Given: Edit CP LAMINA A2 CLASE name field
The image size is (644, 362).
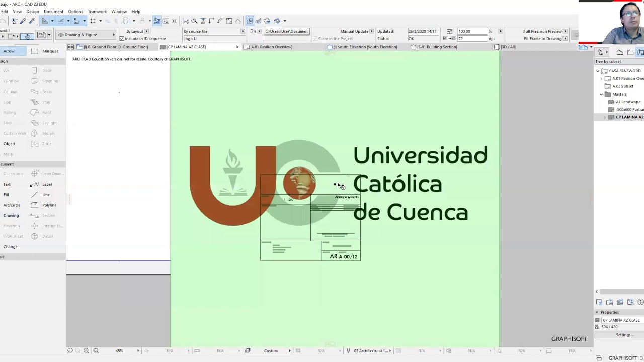Looking at the screenshot, I should point(622,320).
